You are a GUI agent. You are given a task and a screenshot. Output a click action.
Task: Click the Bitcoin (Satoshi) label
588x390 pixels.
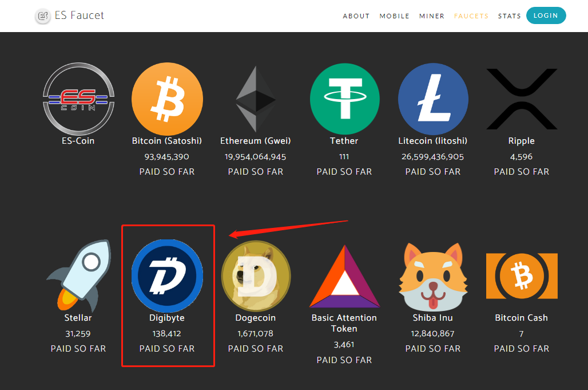pyautogui.click(x=167, y=141)
